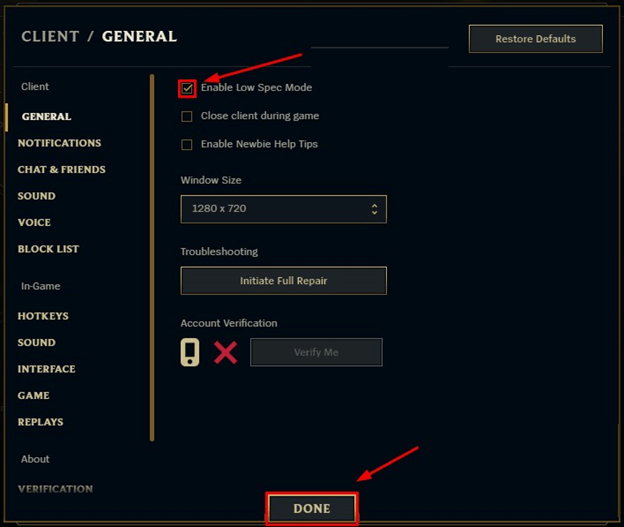Click the phone verification icon
624x527 pixels.
click(x=189, y=352)
